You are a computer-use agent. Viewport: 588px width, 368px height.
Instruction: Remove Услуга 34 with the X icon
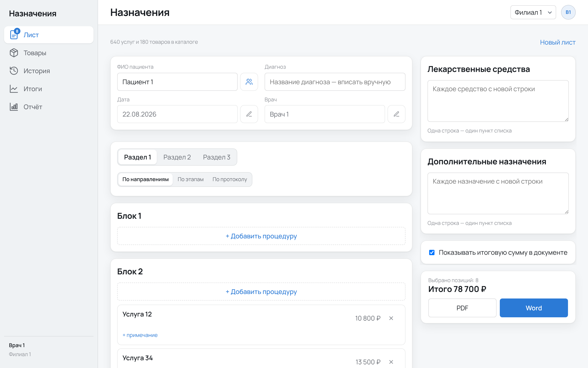(x=391, y=362)
